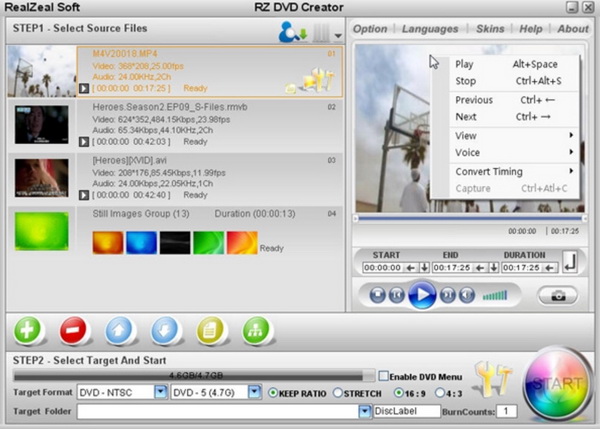Enable the DVD Menu checkbox
This screenshot has width=600, height=429.
pos(385,375)
